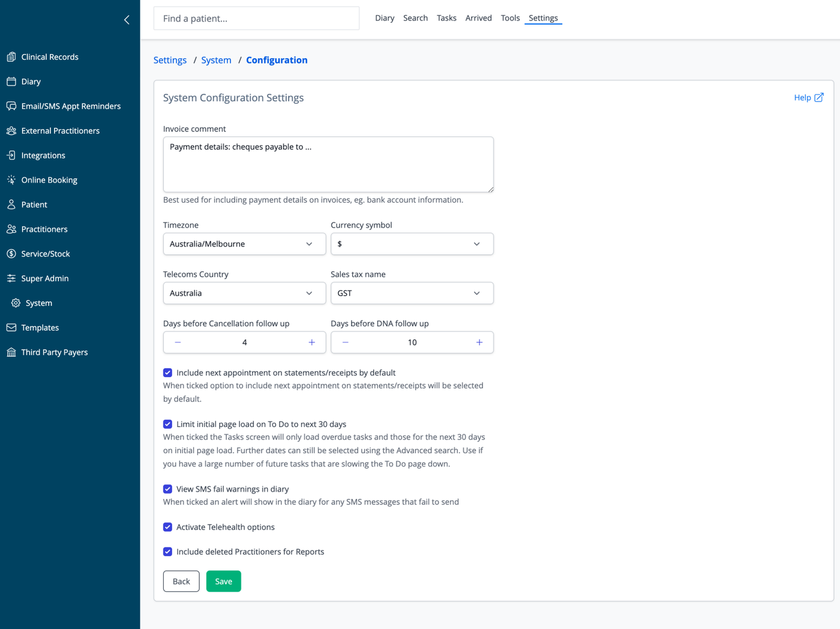Image resolution: width=840 pixels, height=629 pixels.
Task: Open the Timezone dropdown
Action: click(x=244, y=244)
